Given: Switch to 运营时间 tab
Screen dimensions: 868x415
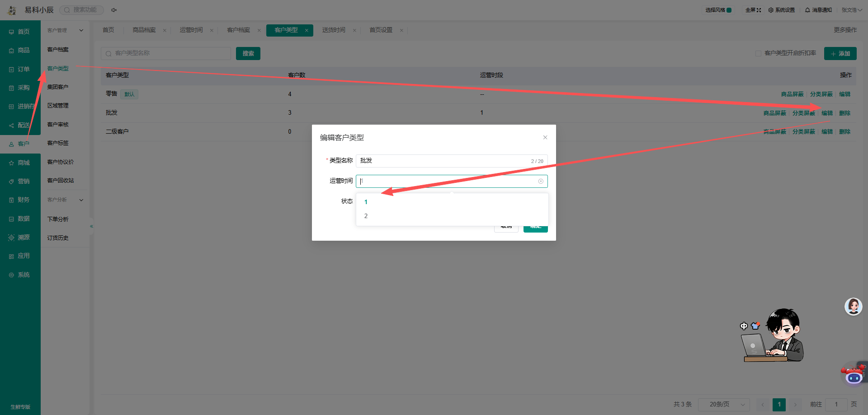Looking at the screenshot, I should point(191,30).
